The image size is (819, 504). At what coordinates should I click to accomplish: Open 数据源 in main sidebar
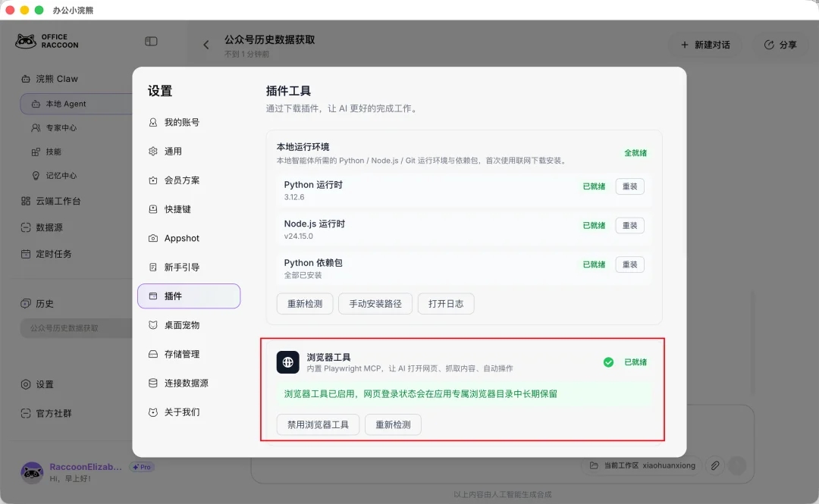(42, 227)
